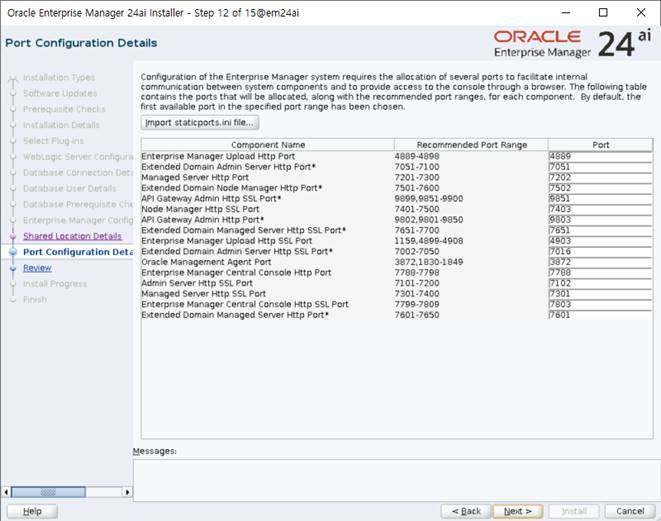
Task: Click the port range 7051-7100 cell
Action: (417, 167)
